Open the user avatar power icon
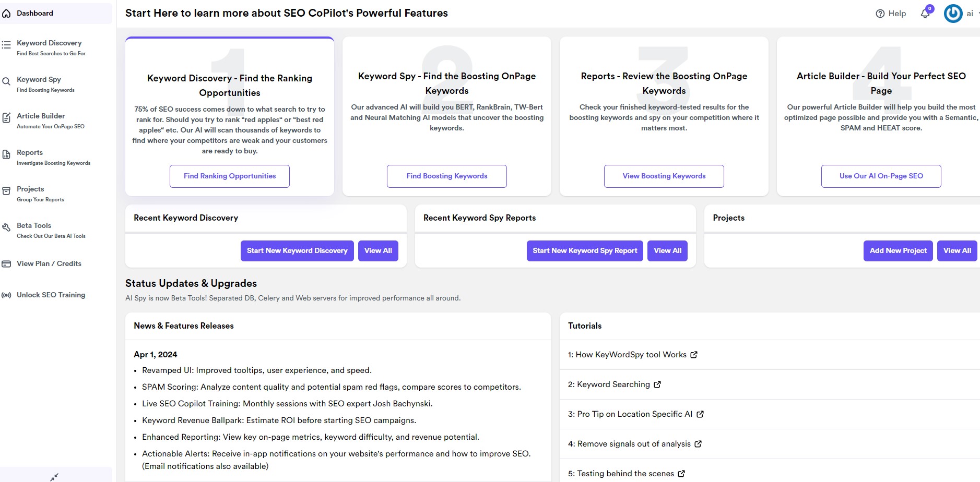Screen dimensions: 980x482 tap(953, 14)
